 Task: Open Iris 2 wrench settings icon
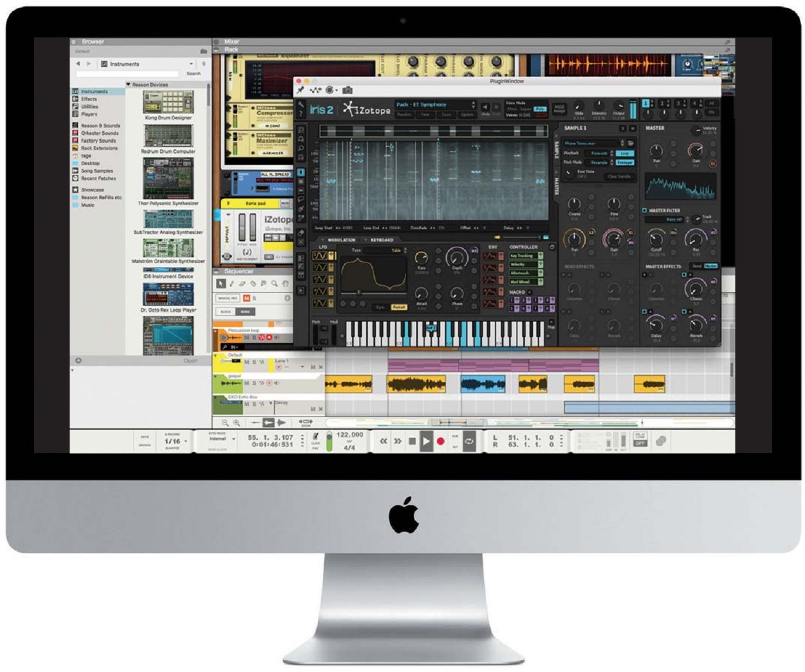tap(301, 105)
